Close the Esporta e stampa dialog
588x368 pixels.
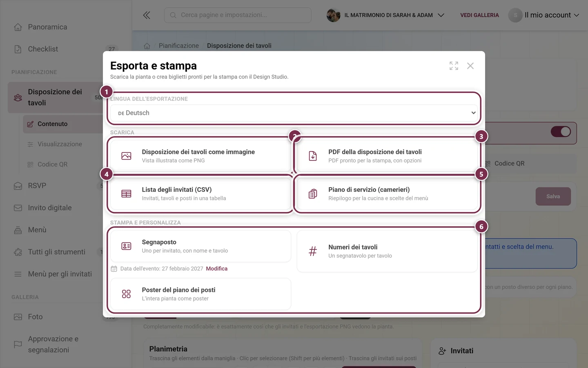470,66
